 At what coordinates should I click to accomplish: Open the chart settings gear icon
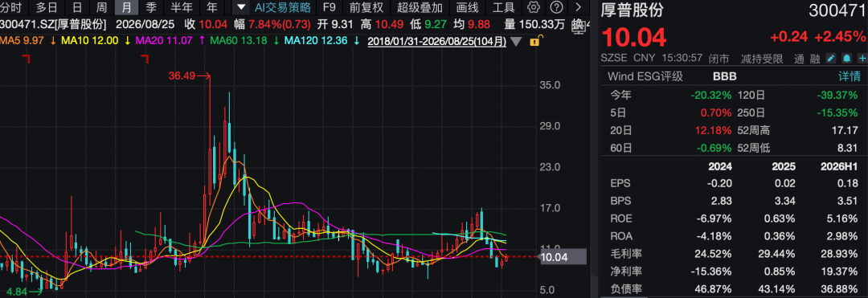point(534,8)
